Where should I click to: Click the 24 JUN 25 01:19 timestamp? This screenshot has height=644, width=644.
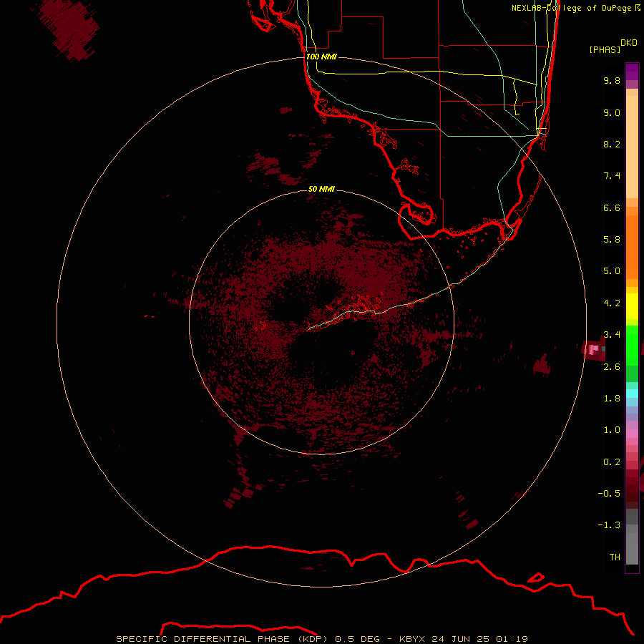coord(479,639)
